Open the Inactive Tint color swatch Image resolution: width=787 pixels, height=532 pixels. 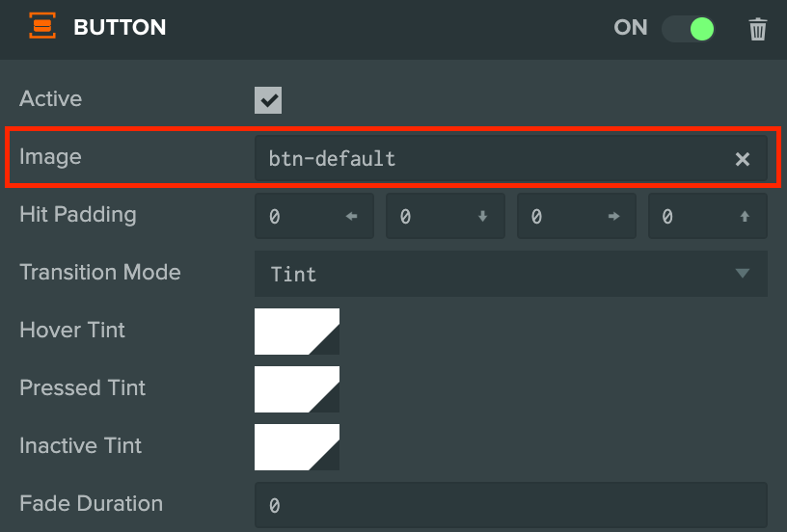(x=297, y=447)
